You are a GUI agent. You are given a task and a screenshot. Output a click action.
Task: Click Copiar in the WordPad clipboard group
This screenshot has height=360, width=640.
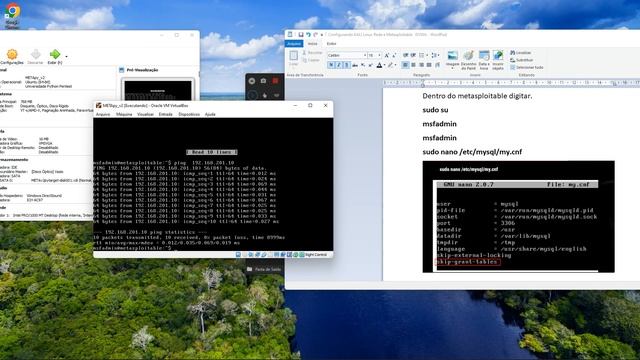pyautogui.click(x=311, y=60)
